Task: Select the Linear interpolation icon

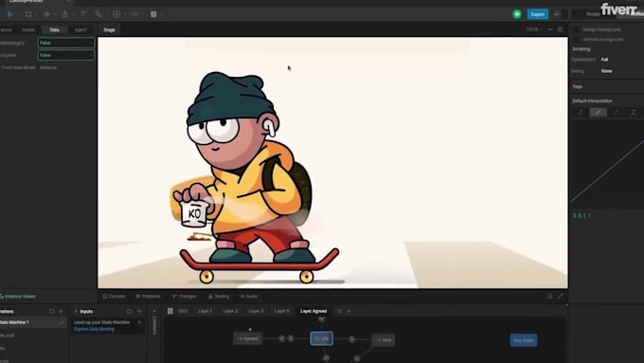Action: 598,112
